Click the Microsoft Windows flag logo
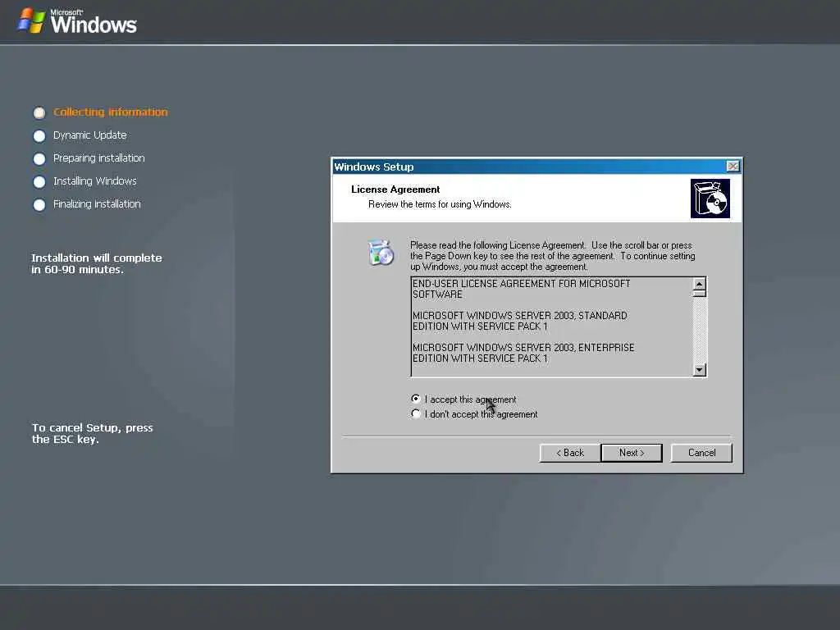This screenshot has height=630, width=840. 31,21
